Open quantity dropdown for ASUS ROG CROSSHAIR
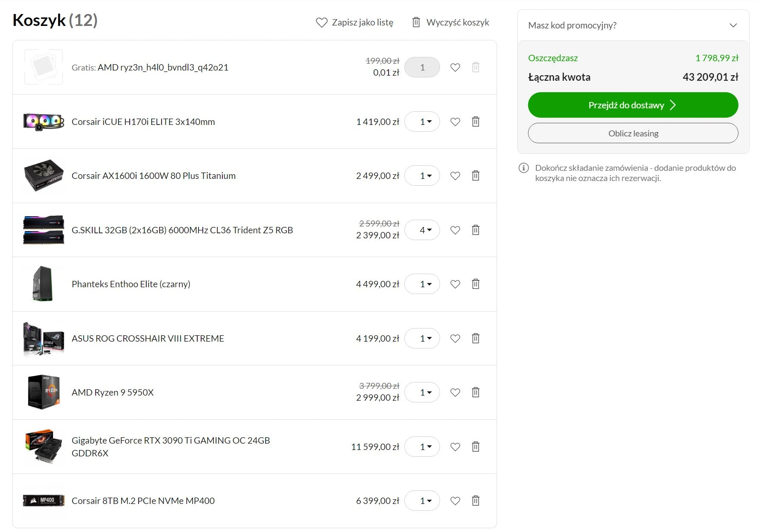This screenshot has width=758, height=532. 422,338
